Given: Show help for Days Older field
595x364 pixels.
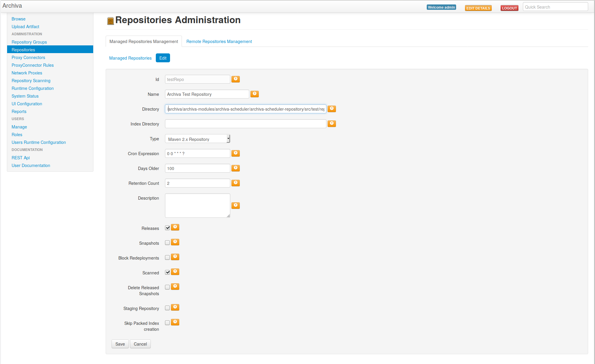Looking at the screenshot, I should pos(235,168).
